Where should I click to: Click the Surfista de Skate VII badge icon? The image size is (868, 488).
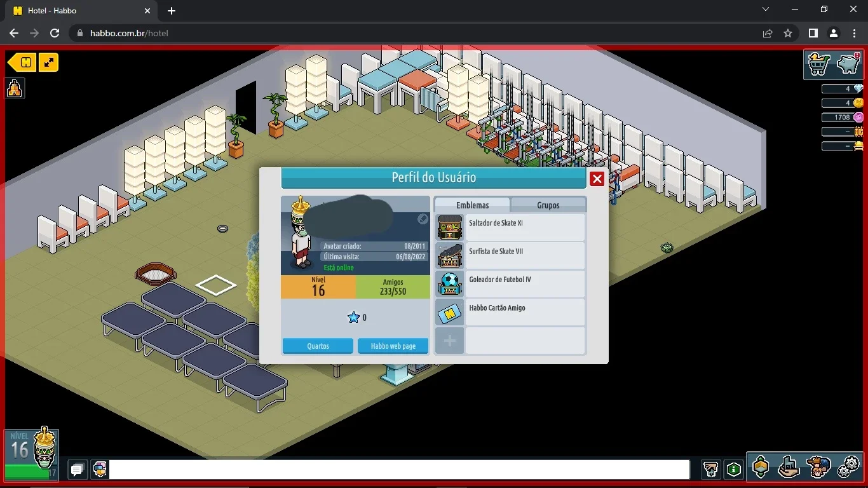[449, 255]
